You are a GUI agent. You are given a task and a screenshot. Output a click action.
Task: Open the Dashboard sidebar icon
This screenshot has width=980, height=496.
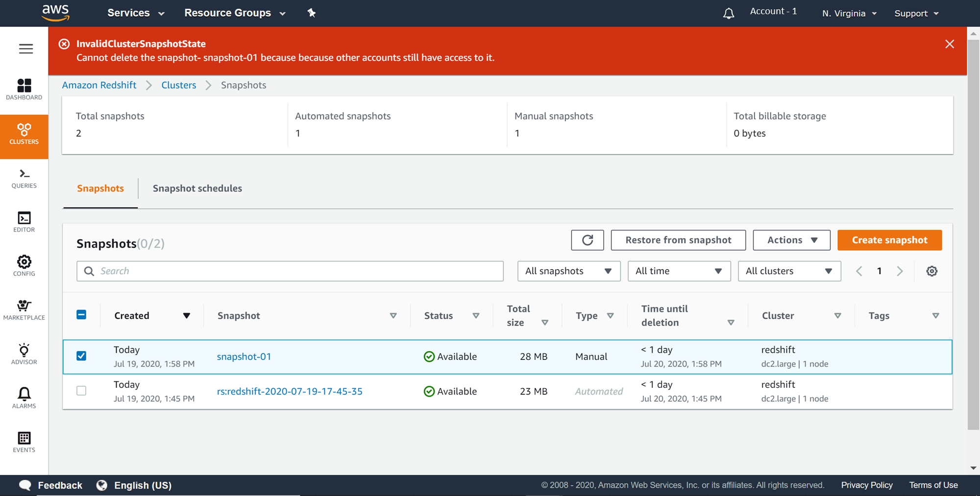tap(24, 89)
